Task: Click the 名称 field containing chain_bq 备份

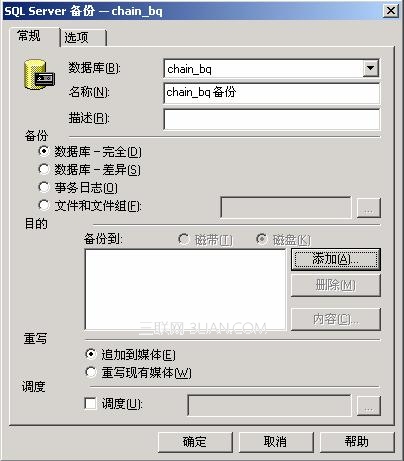Action: 271,93
